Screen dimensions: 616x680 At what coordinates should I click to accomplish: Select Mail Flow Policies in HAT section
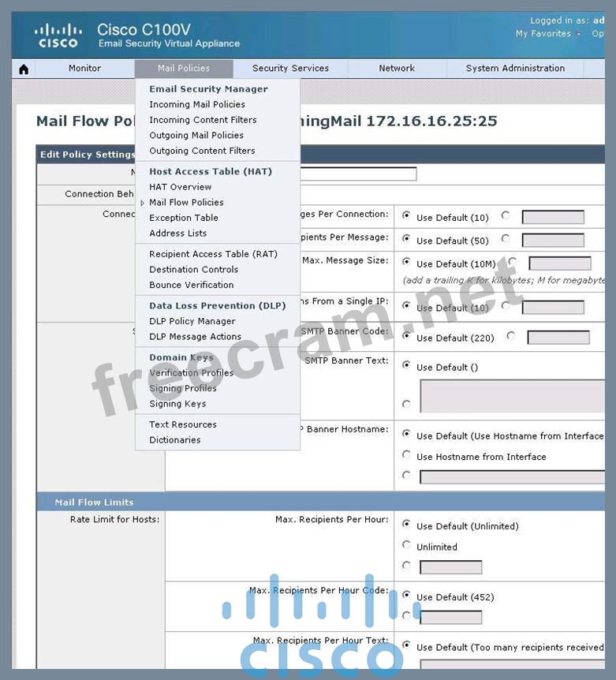pyautogui.click(x=186, y=202)
